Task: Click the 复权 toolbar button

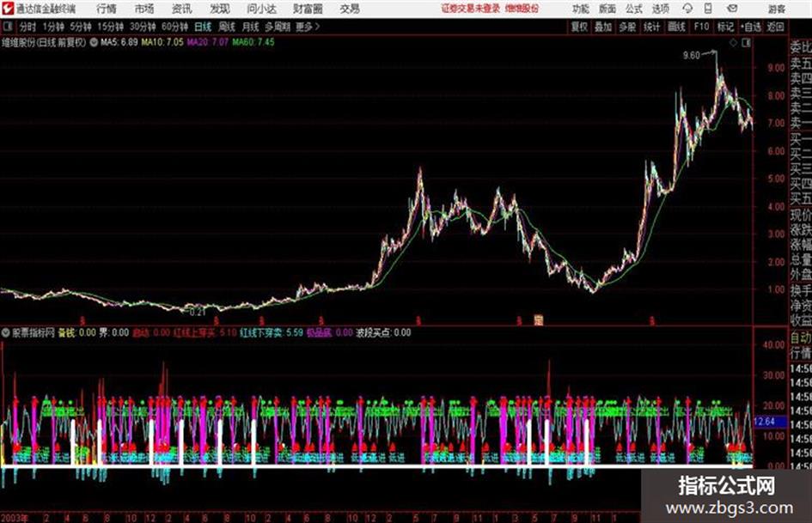Action: click(x=579, y=27)
